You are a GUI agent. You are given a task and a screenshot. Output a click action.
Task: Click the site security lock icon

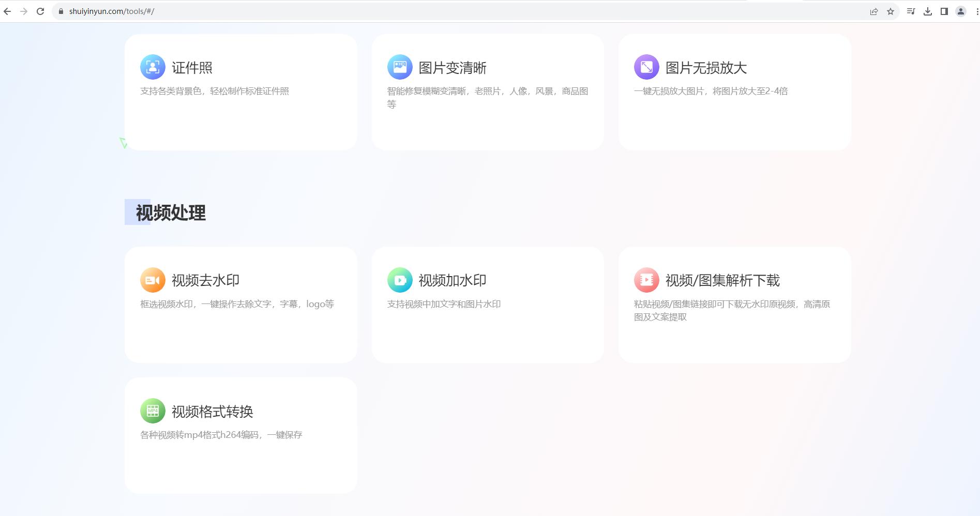coord(61,11)
